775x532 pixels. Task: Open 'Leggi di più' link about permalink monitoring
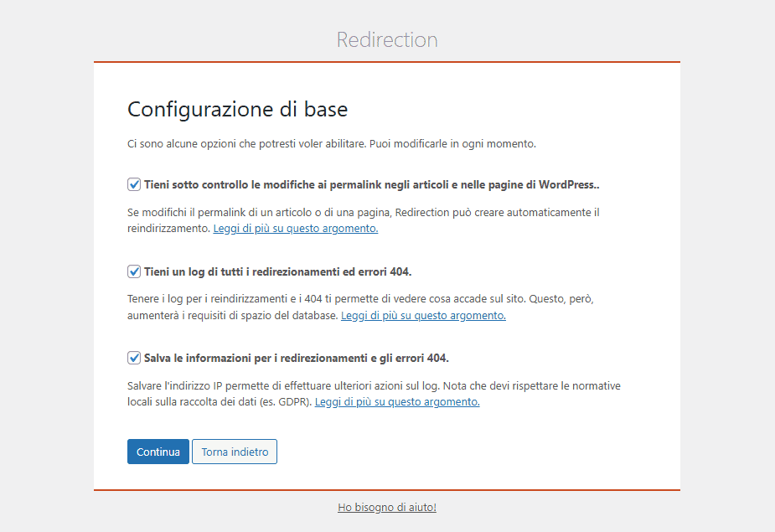tap(296, 229)
